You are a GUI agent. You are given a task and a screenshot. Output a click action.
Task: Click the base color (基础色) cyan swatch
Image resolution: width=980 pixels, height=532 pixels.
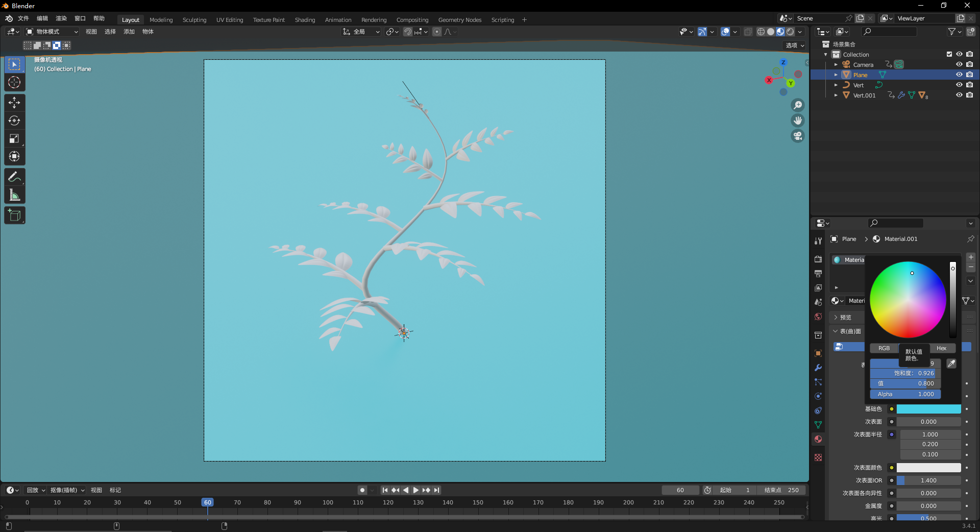point(929,409)
